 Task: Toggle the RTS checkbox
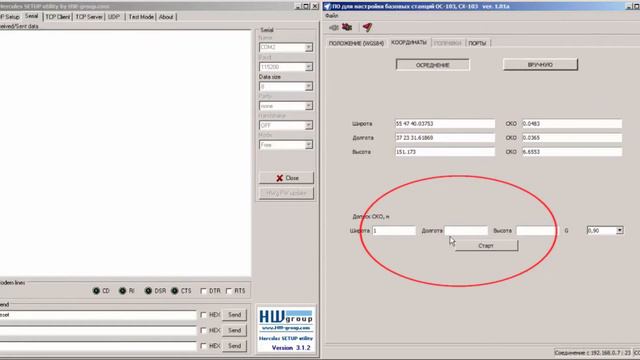[x=229, y=291]
